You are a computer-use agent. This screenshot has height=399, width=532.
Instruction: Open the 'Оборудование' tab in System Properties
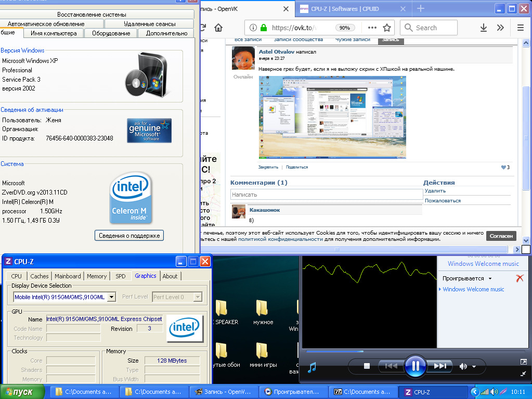pos(111,33)
